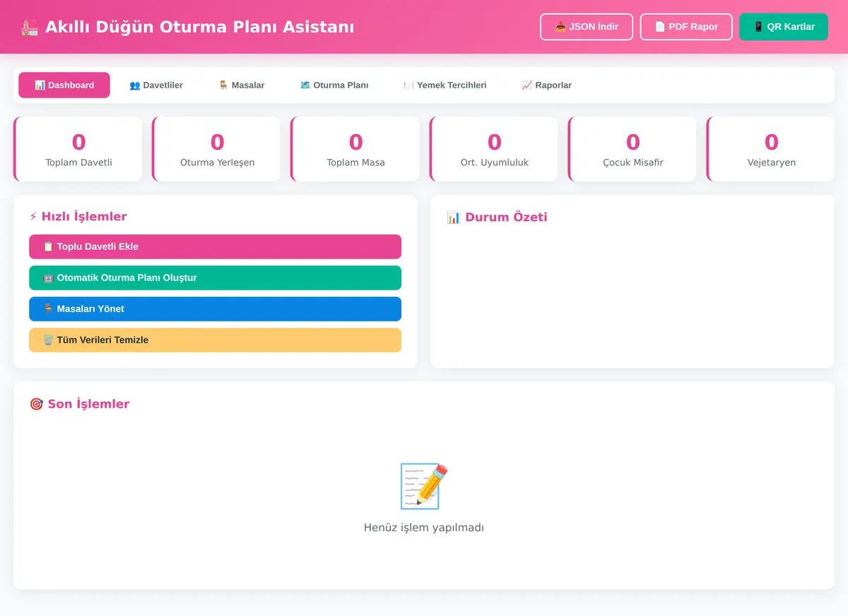Open the Davetliler tab
The height and width of the screenshot is (616, 848).
click(x=156, y=85)
